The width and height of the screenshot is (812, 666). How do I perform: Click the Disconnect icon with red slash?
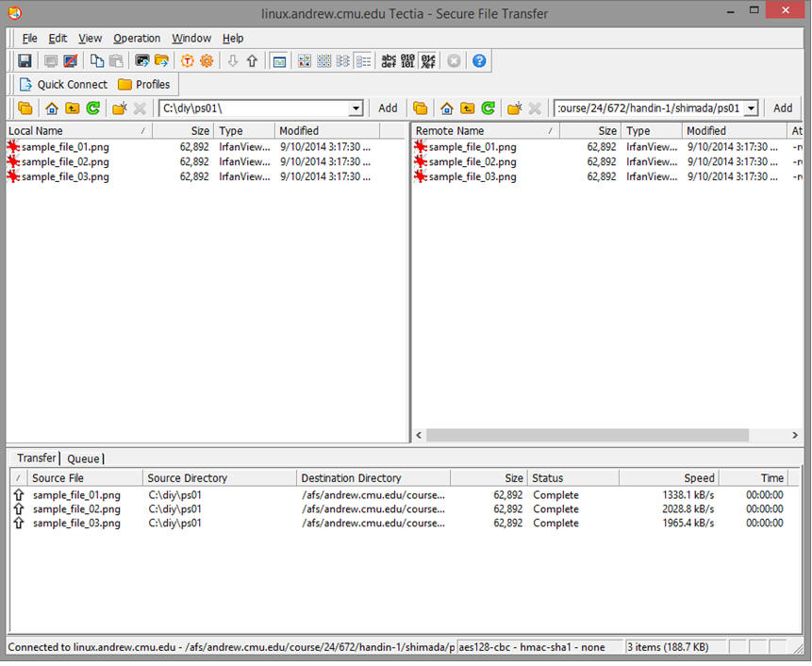click(71, 61)
